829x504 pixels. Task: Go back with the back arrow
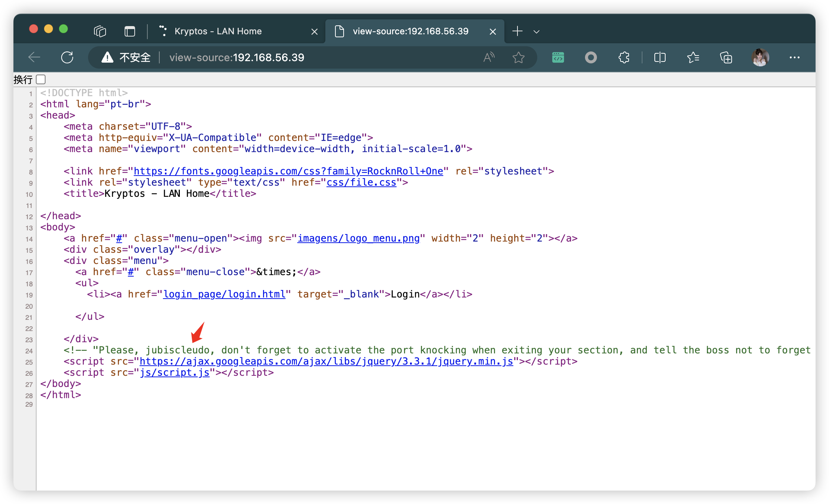pyautogui.click(x=34, y=57)
